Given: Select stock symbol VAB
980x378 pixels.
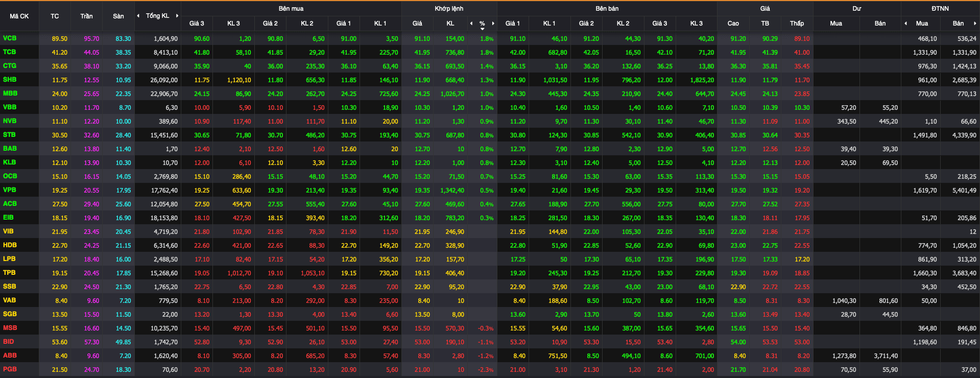Looking at the screenshot, I should pos(9,300).
